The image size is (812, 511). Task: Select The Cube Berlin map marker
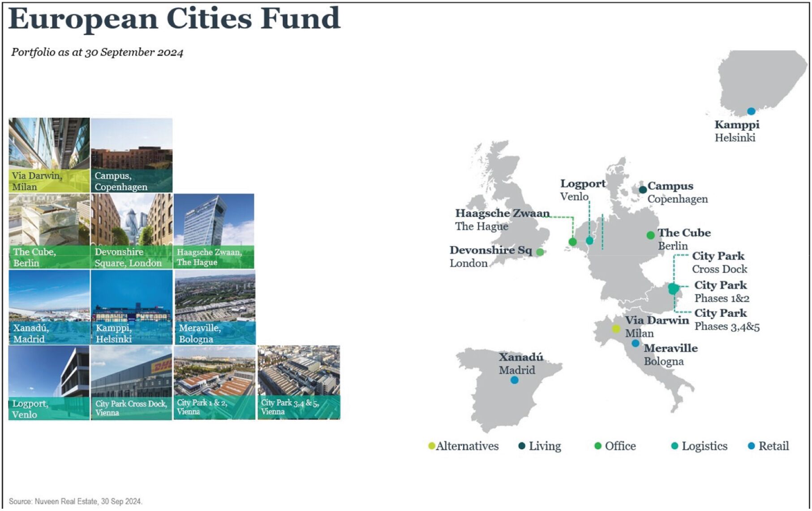pyautogui.click(x=650, y=235)
